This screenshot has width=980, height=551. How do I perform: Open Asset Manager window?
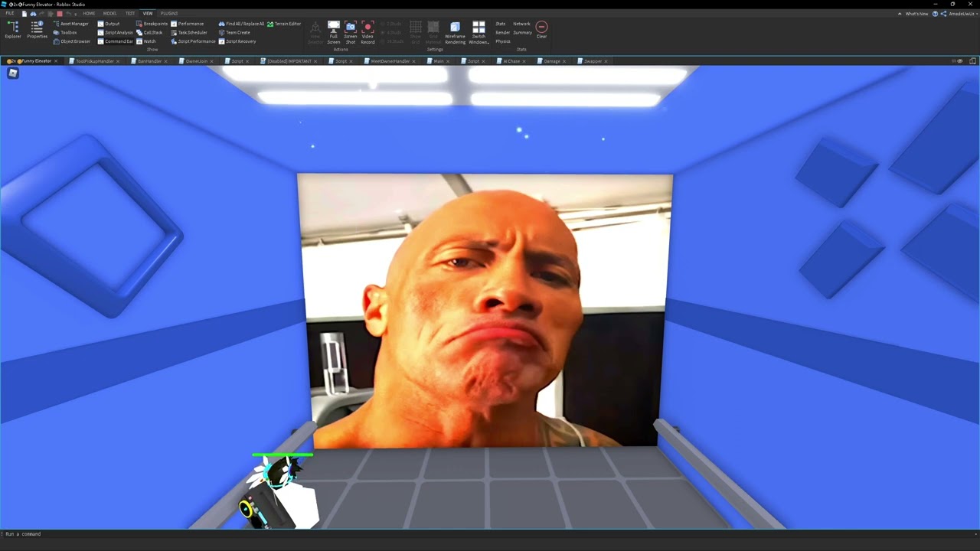pos(70,24)
